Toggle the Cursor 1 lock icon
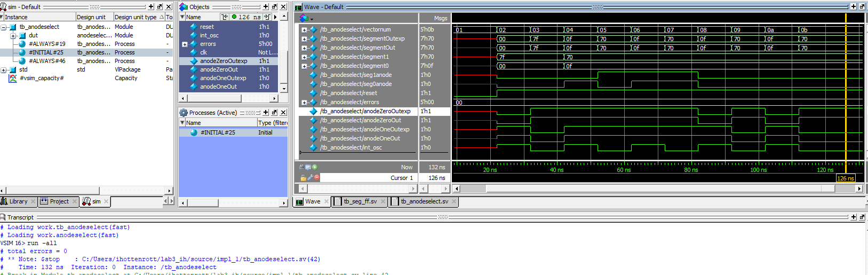The image size is (868, 275). coord(303,178)
